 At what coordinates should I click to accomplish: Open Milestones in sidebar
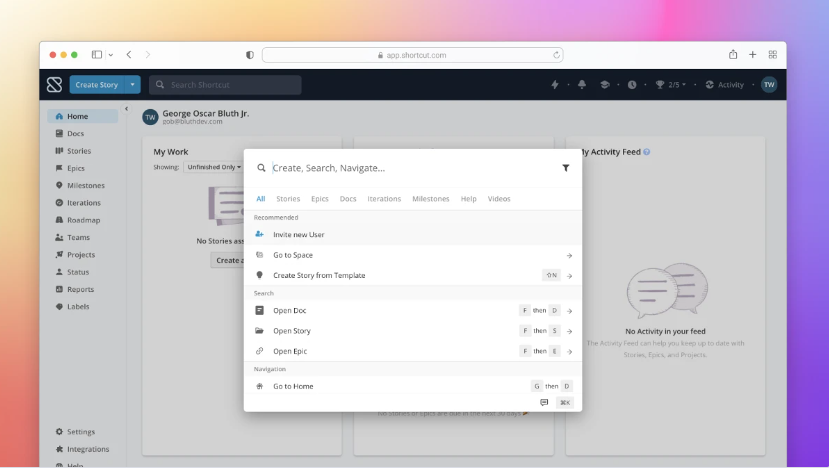click(x=80, y=186)
